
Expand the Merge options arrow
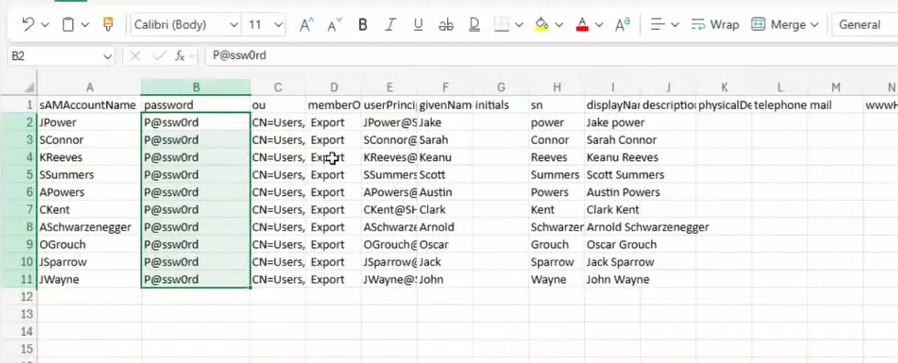tap(815, 25)
